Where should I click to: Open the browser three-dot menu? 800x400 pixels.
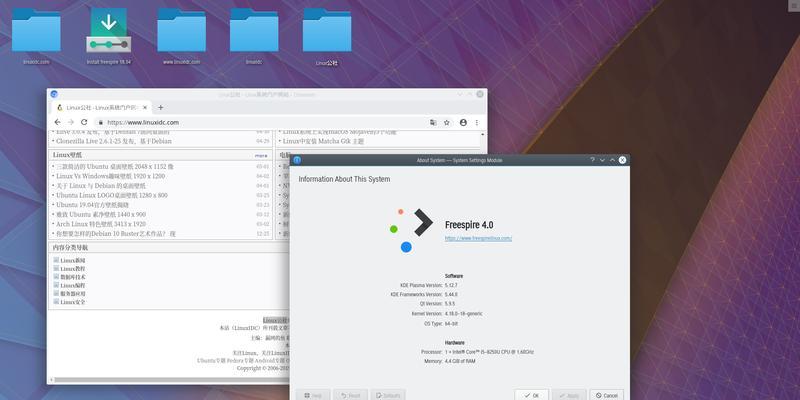pyautogui.click(x=477, y=122)
